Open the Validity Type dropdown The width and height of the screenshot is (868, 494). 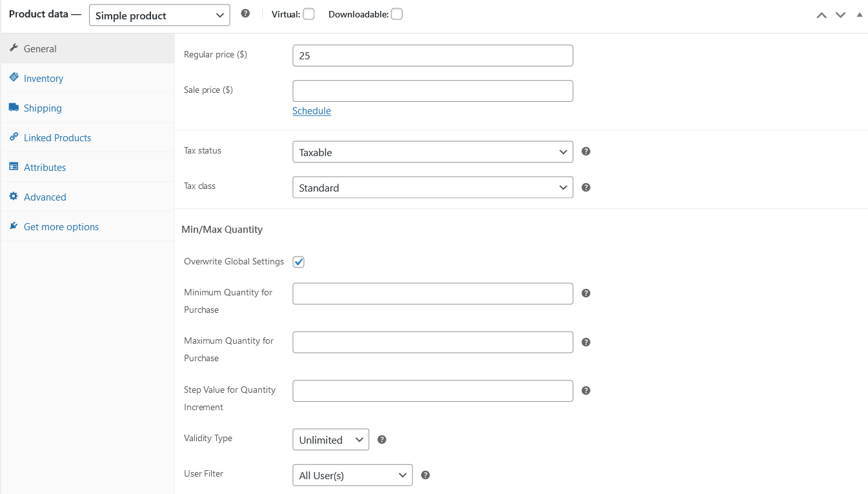[330, 439]
